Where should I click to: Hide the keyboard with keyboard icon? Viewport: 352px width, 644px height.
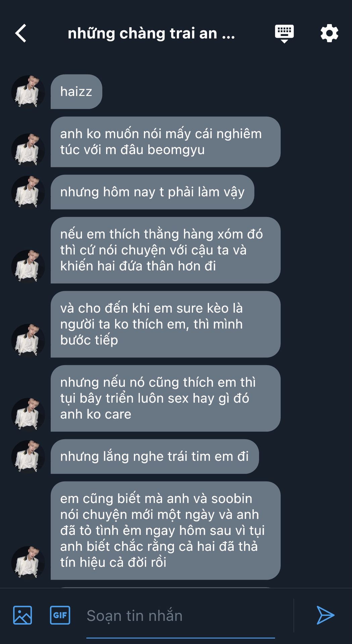pyautogui.click(x=284, y=34)
